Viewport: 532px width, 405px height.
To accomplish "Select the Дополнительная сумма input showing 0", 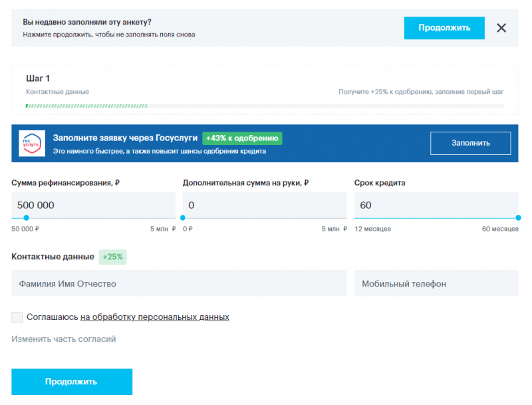I will (265, 205).
